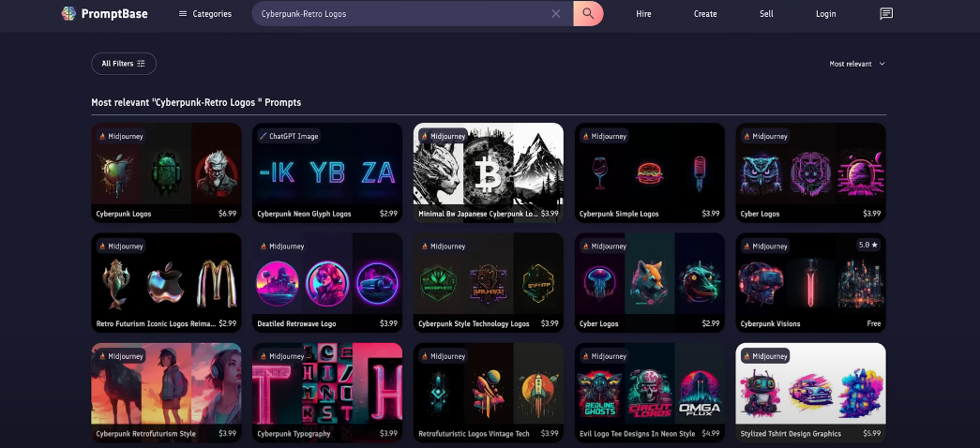Click Midjourney badge on Cyberpunk Typography card
The width and height of the screenshot is (980, 448).
tap(282, 356)
